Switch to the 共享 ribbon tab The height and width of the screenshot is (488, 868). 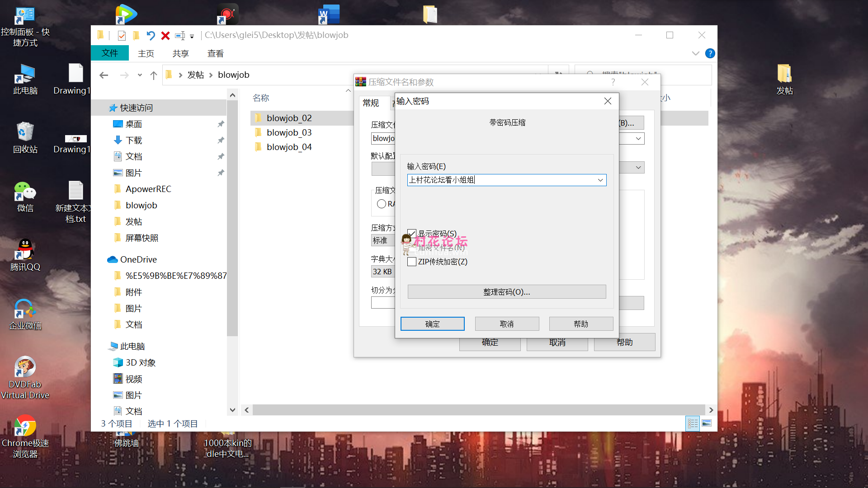click(180, 53)
